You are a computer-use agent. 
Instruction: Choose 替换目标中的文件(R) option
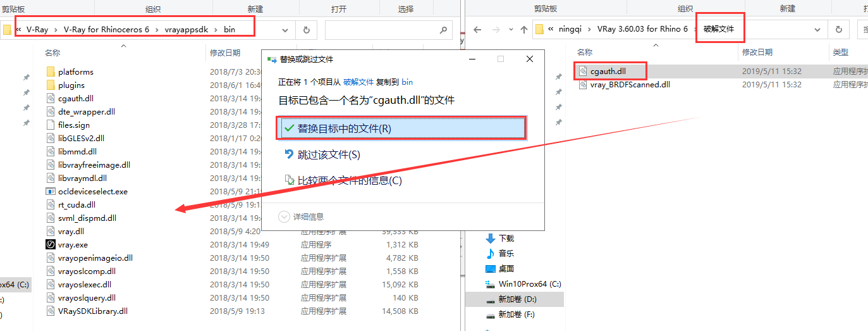point(401,128)
